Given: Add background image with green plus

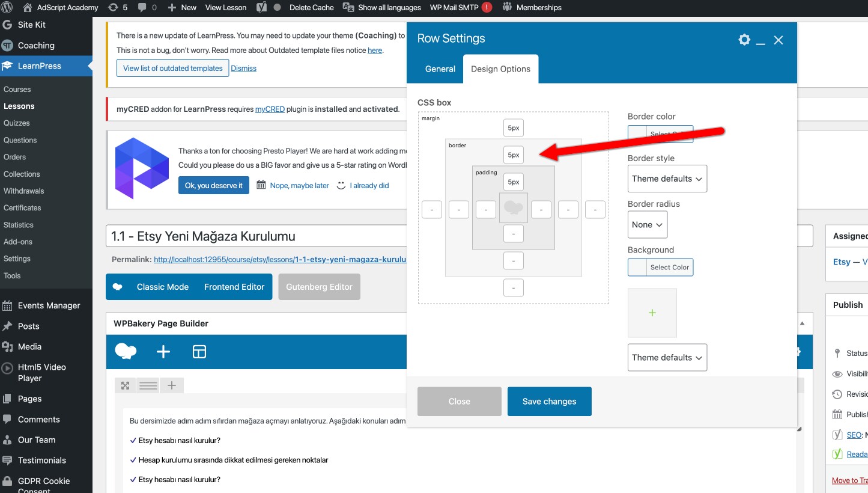Looking at the screenshot, I should point(652,313).
